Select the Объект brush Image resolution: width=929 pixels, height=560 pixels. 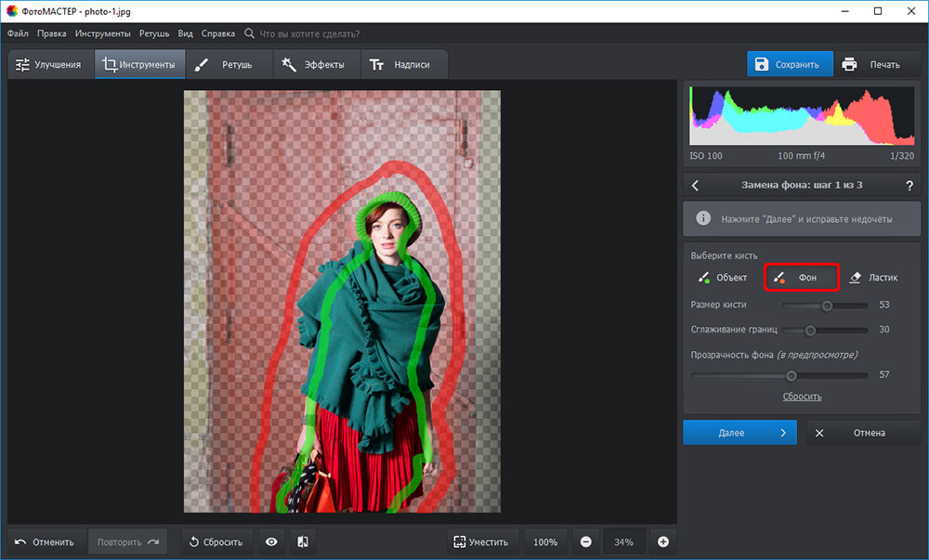(x=722, y=277)
